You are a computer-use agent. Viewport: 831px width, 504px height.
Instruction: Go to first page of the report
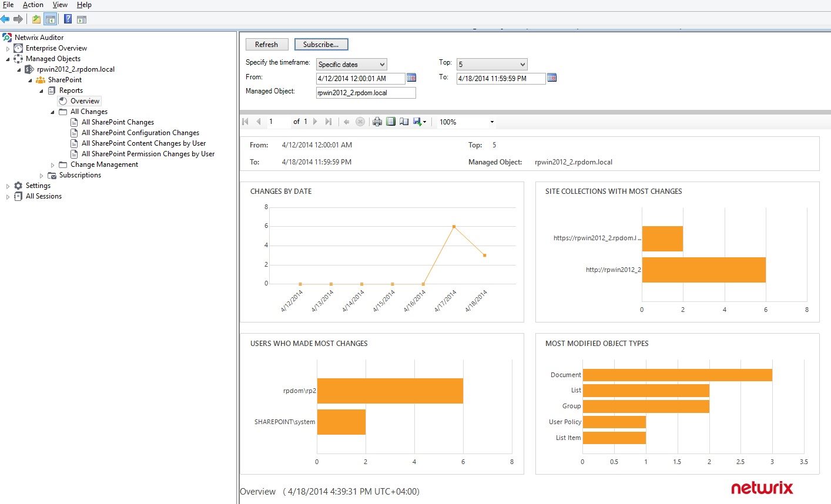pos(246,122)
